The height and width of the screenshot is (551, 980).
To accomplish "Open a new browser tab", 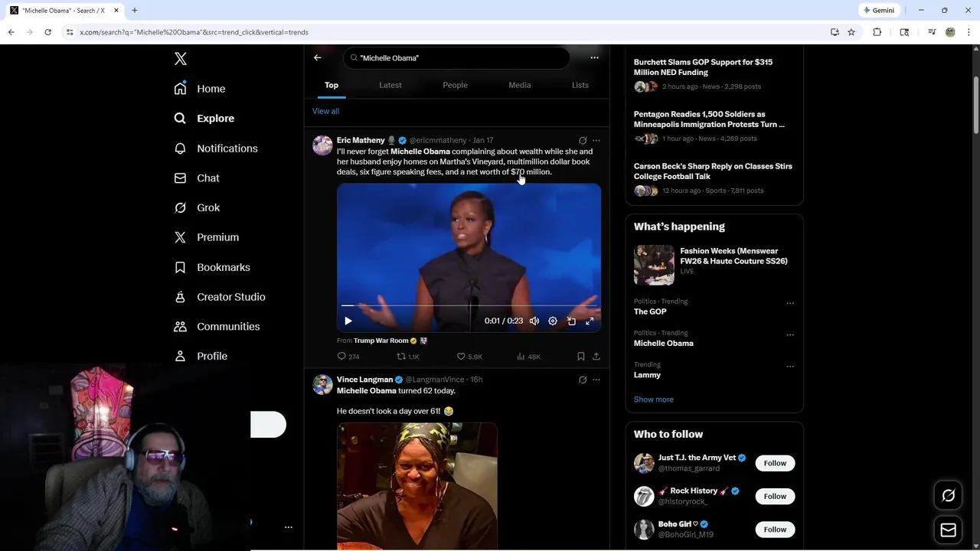I will click(x=135, y=11).
